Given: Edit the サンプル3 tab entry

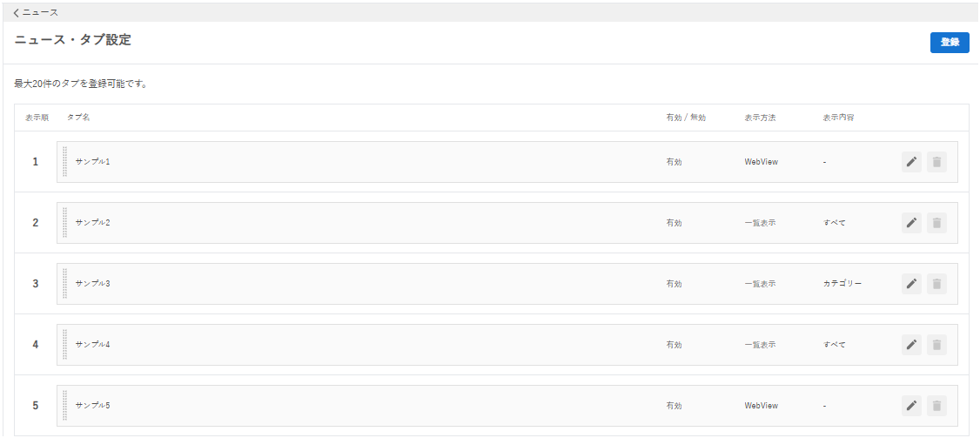Looking at the screenshot, I should [911, 284].
